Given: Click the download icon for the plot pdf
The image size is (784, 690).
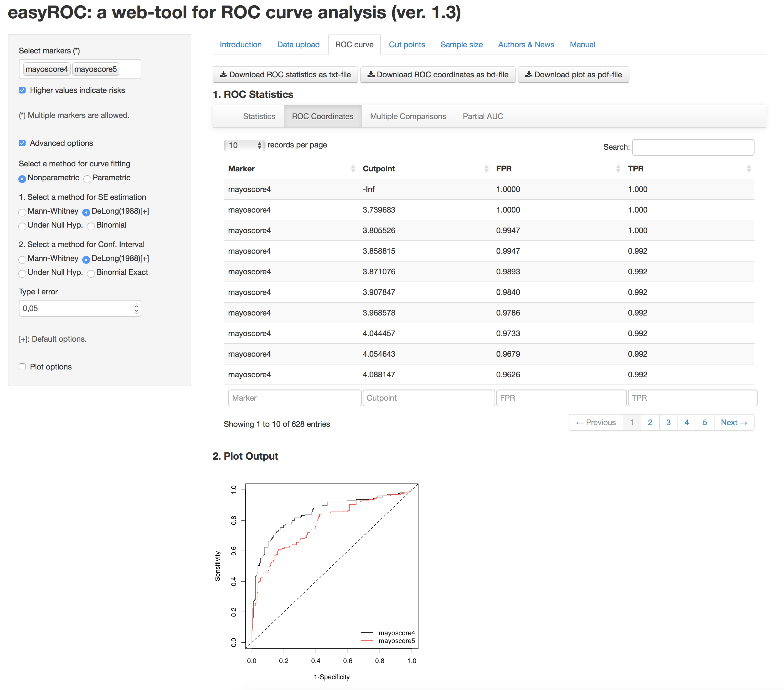Looking at the screenshot, I should click(x=529, y=75).
